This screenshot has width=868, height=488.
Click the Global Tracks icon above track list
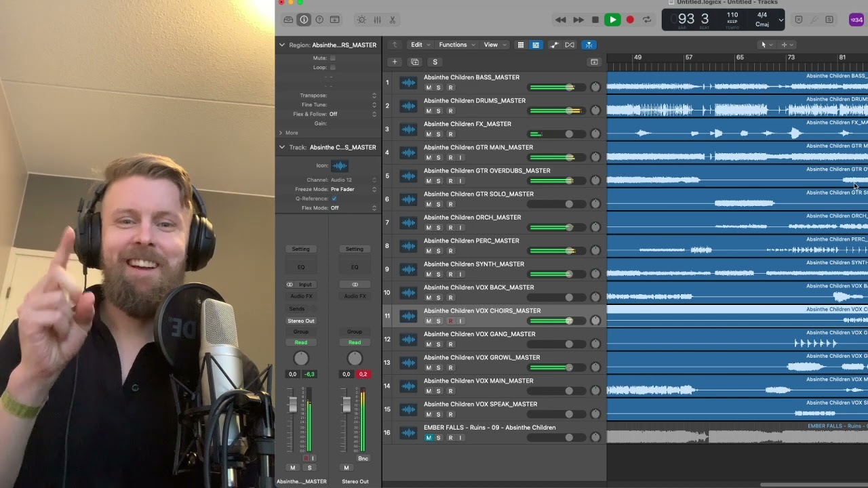click(594, 62)
